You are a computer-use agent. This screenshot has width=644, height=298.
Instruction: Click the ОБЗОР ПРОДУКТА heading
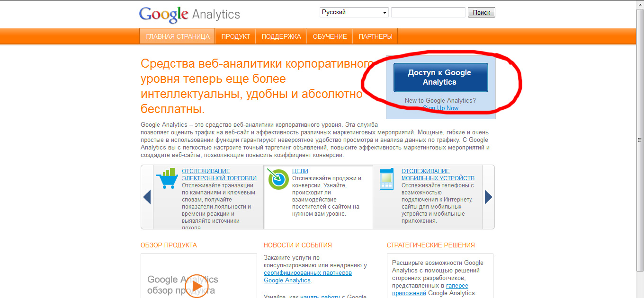(x=169, y=245)
